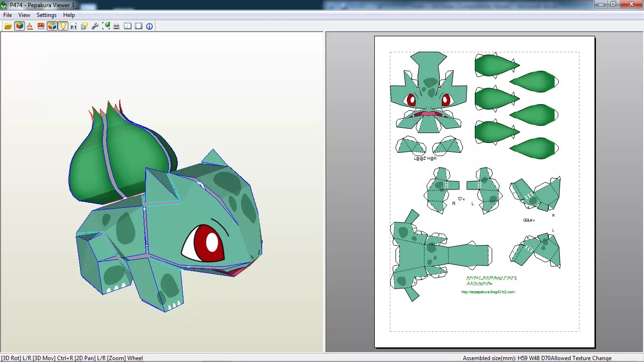Open a file with the folder icon

8,26
